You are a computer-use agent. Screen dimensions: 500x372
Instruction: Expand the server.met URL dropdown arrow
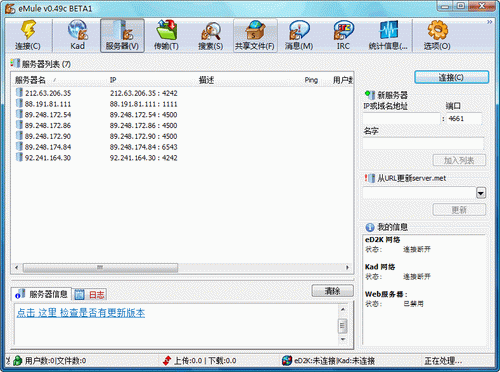[481, 193]
